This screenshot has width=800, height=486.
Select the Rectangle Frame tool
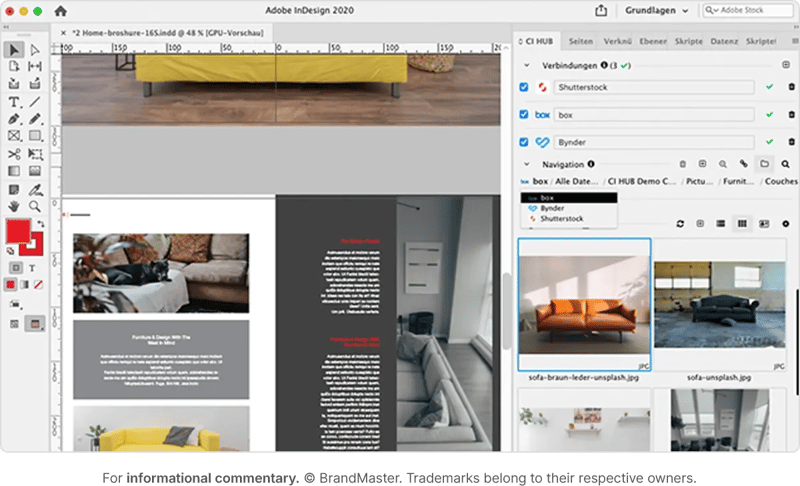[14, 136]
